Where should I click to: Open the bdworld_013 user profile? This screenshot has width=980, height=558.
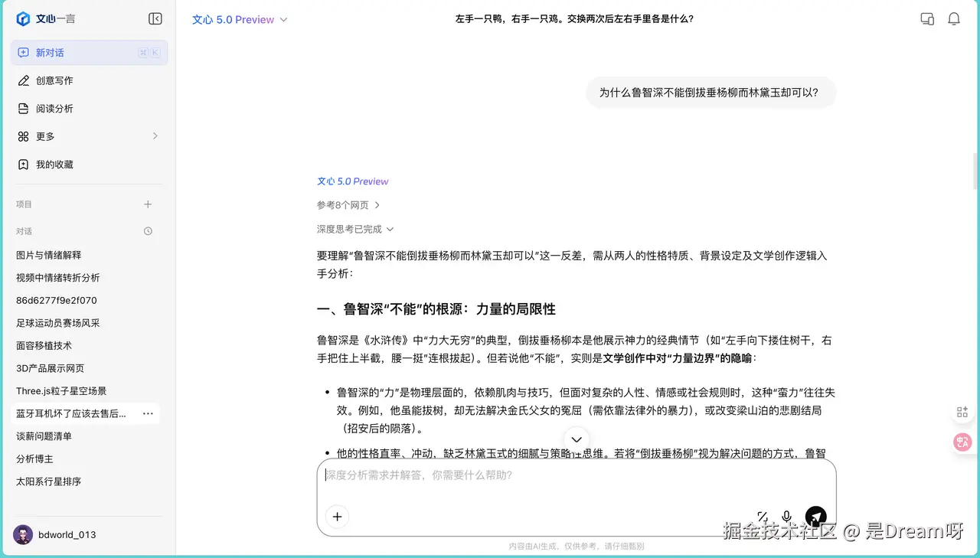pyautogui.click(x=55, y=534)
